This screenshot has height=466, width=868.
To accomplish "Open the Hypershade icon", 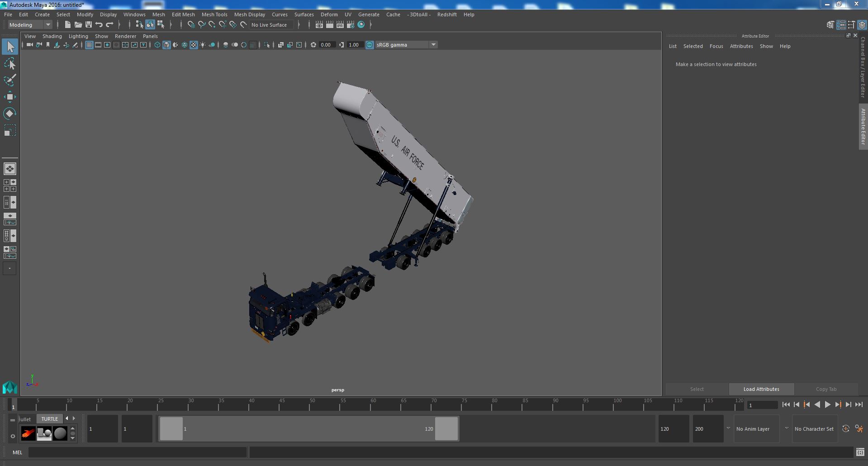I will click(361, 25).
